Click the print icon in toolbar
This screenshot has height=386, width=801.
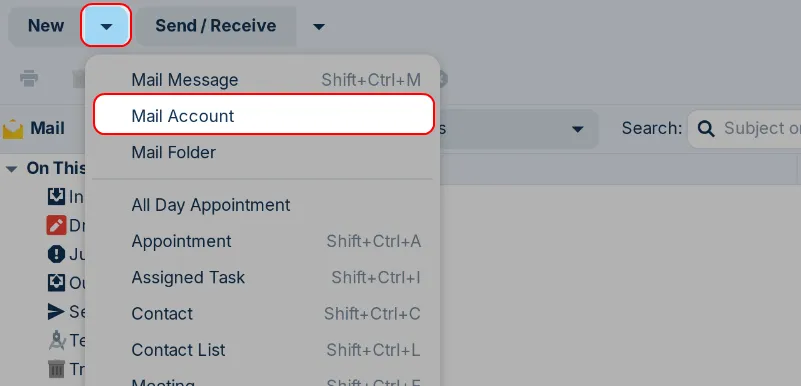pyautogui.click(x=29, y=78)
